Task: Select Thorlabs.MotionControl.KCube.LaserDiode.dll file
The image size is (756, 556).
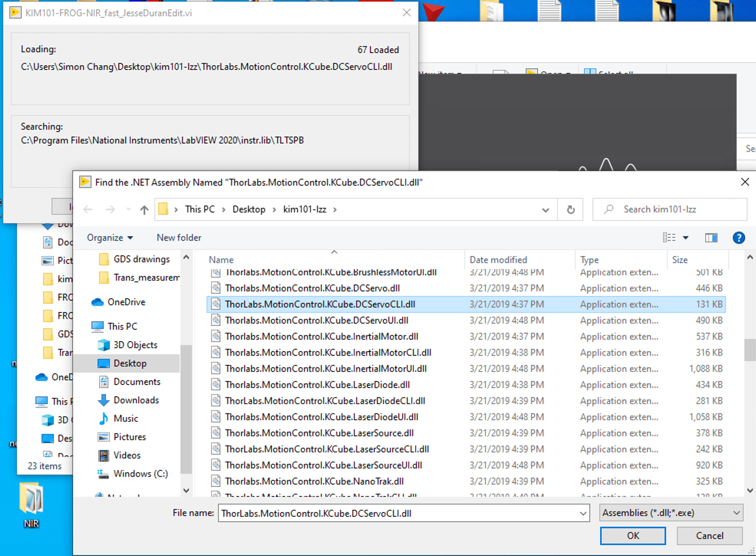Action: (466, 385)
